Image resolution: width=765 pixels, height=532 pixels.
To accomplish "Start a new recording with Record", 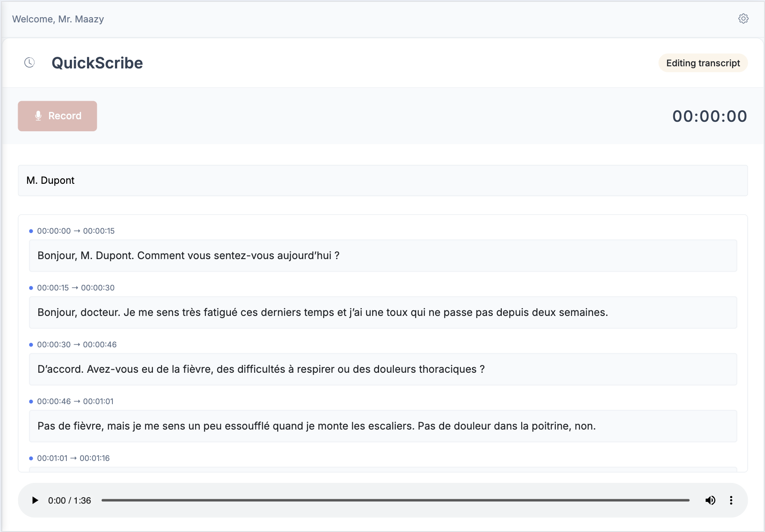I will [57, 116].
